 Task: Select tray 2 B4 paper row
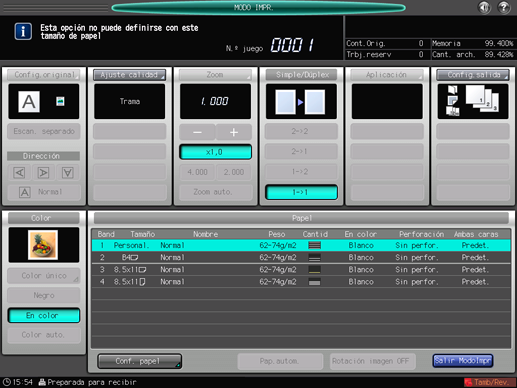[301, 257]
